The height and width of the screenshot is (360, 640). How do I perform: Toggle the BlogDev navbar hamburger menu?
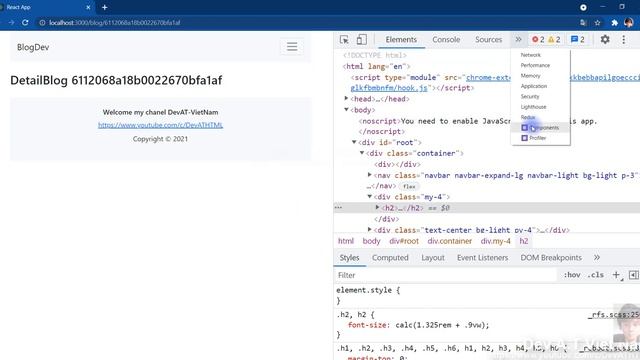(292, 47)
